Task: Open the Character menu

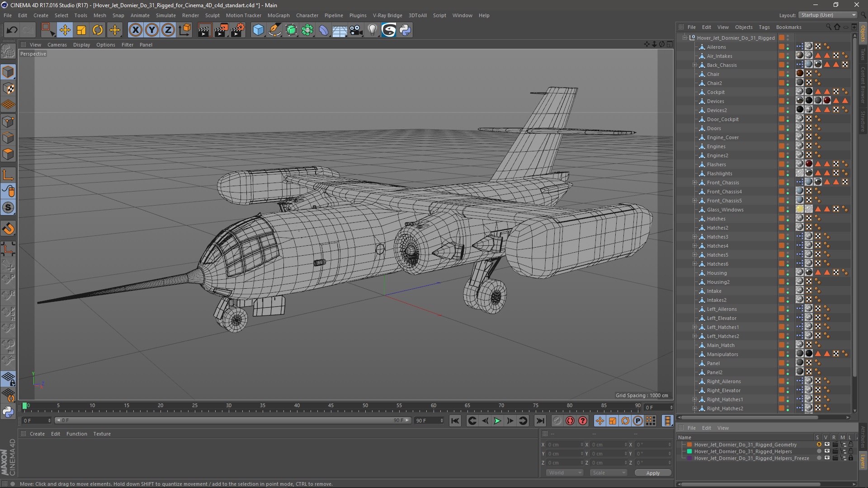Action: click(307, 15)
